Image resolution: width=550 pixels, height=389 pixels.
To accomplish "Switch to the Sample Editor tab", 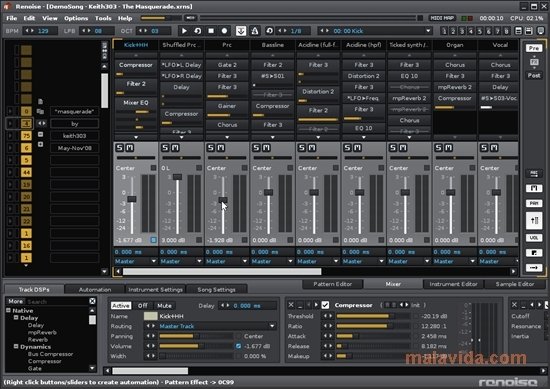I will click(515, 284).
